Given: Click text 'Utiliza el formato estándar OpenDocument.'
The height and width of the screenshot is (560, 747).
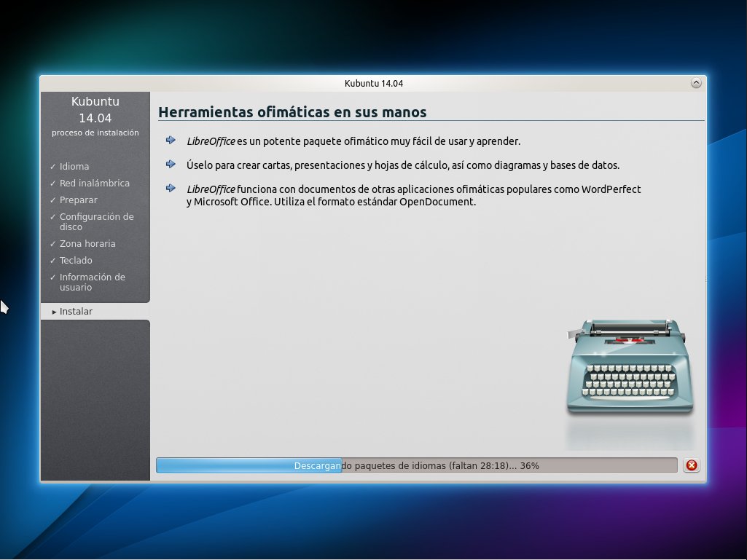Looking at the screenshot, I should point(375,202).
